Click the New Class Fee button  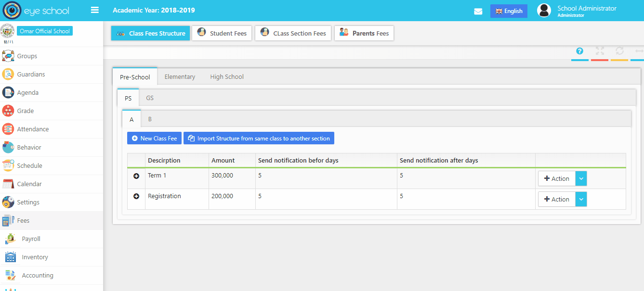point(154,139)
